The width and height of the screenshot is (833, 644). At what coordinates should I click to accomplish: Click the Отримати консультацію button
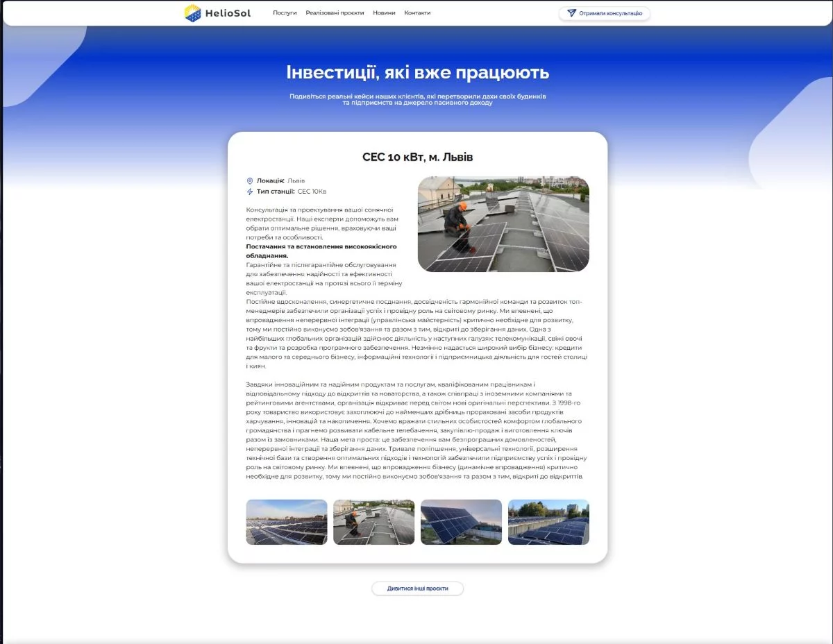[x=605, y=13]
